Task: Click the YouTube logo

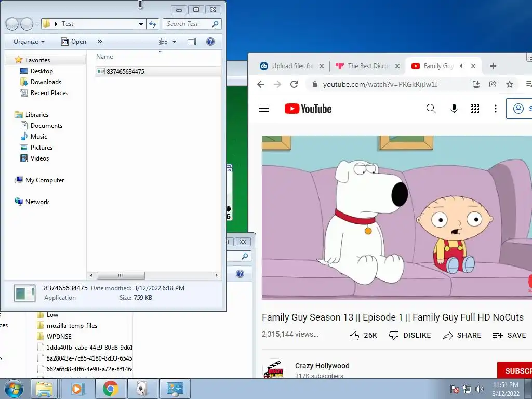Action: 308,109
